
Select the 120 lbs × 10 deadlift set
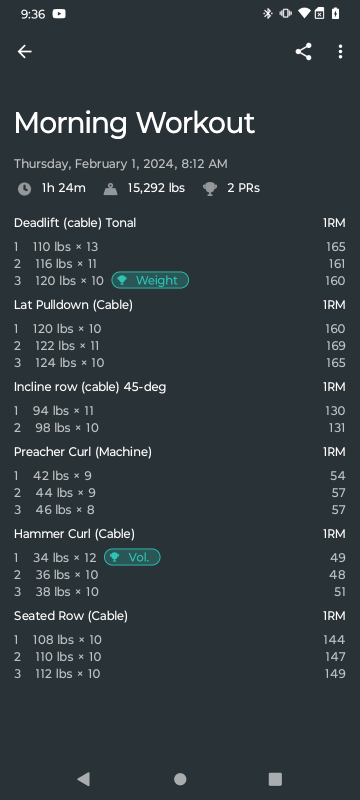pyautogui.click(x=179, y=281)
